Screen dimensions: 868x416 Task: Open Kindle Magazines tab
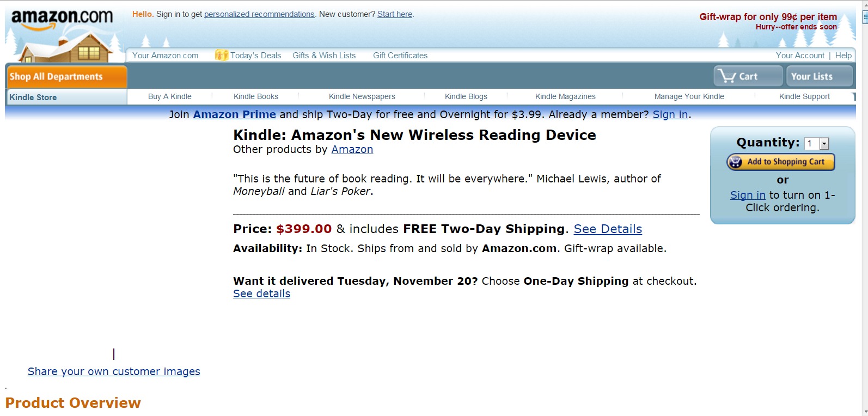pos(565,96)
